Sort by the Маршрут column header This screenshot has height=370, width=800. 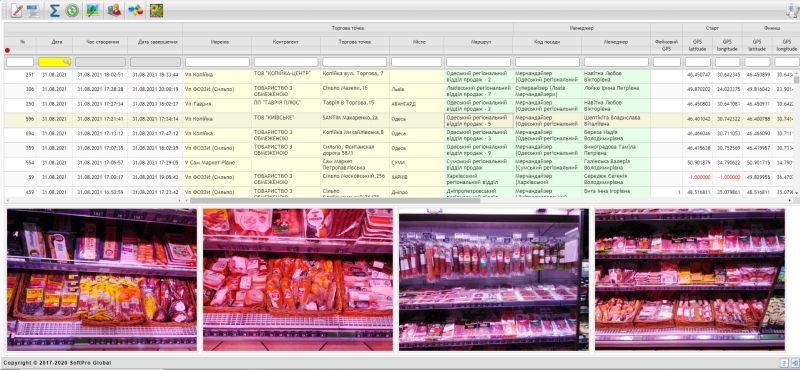[x=481, y=42]
